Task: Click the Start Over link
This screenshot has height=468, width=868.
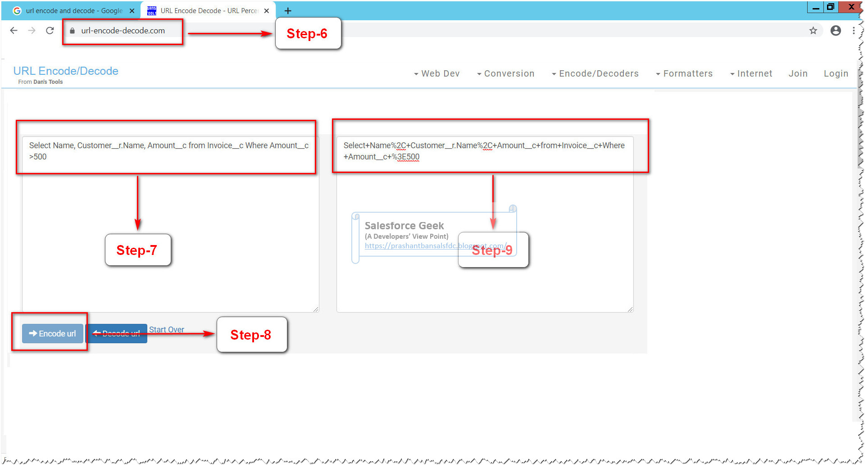Action: coord(167,329)
